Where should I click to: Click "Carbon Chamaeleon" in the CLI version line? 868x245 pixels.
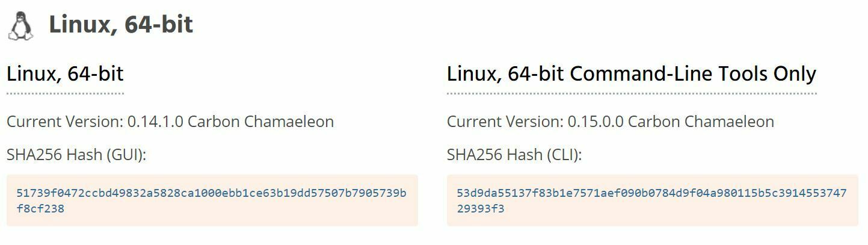click(x=701, y=122)
